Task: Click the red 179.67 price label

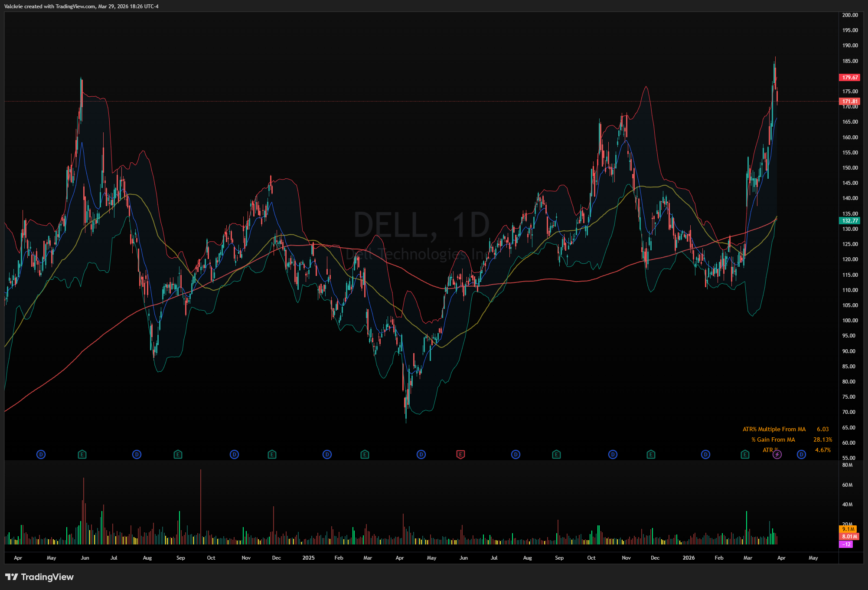Action: tap(850, 78)
